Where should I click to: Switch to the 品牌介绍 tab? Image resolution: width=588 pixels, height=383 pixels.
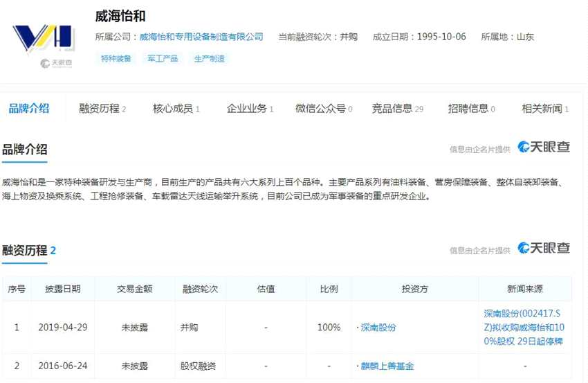[29, 109]
